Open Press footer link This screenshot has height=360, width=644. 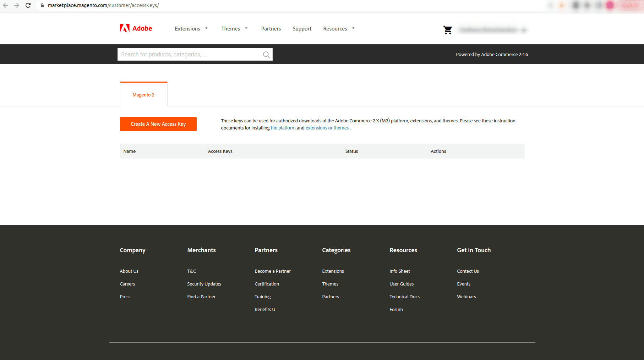coord(125,297)
